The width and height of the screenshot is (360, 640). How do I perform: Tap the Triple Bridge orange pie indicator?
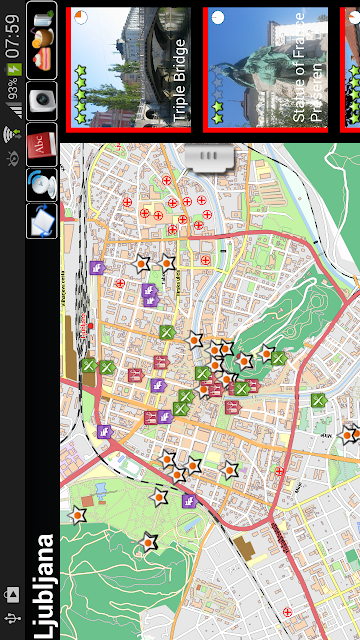point(81,17)
